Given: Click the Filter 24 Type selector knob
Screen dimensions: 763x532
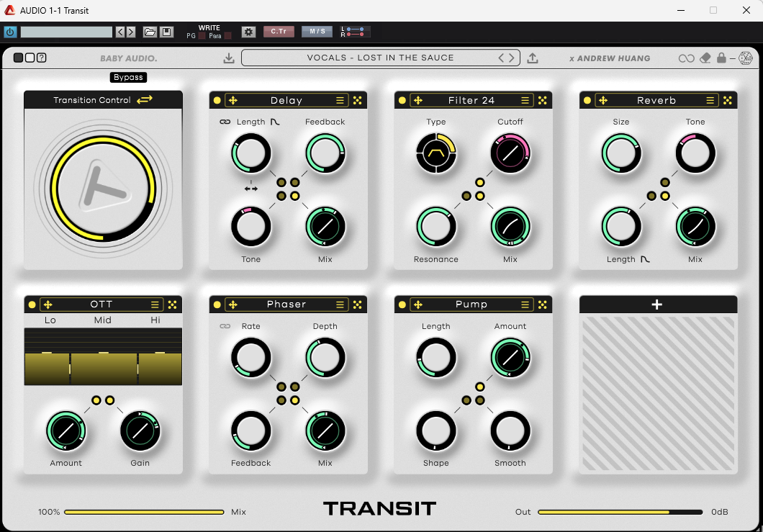Looking at the screenshot, I should 436,153.
